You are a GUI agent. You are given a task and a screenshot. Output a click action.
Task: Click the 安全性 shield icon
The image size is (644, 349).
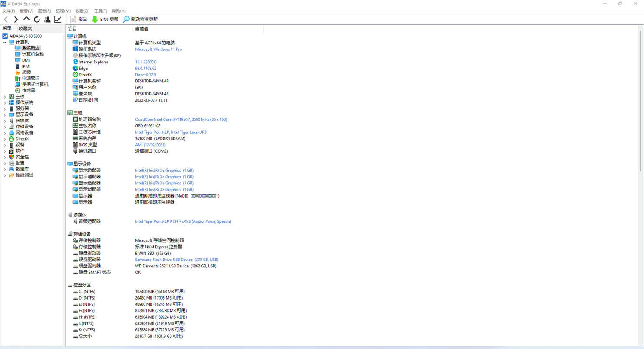tap(11, 157)
